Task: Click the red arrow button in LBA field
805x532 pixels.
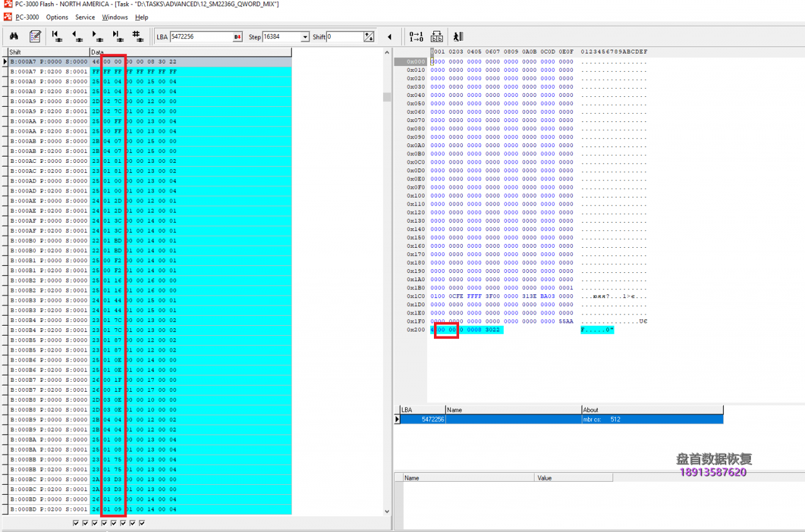Action: (238, 37)
